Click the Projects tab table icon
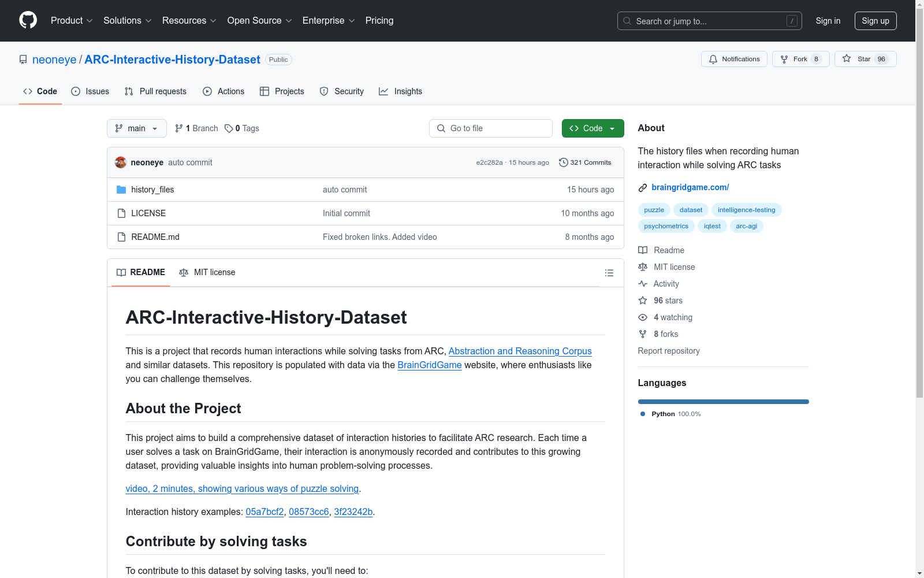 [264, 91]
